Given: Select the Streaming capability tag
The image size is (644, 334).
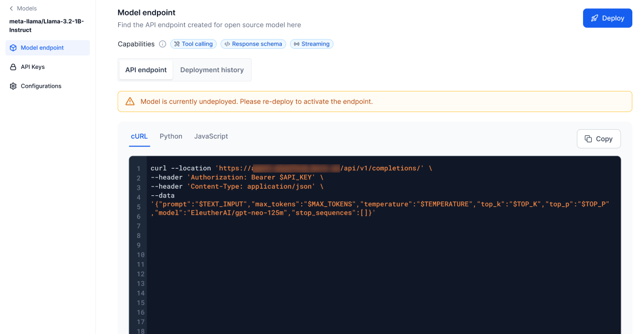Looking at the screenshot, I should (x=311, y=44).
